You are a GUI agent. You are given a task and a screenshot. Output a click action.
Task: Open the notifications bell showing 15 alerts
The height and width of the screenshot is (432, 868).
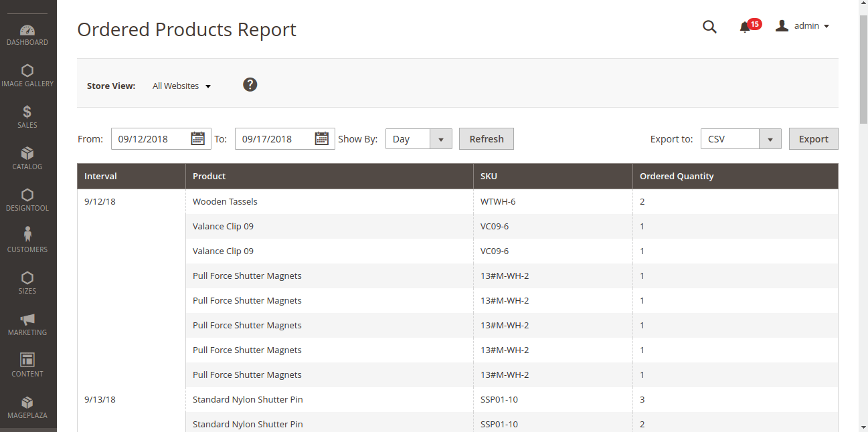click(x=744, y=27)
